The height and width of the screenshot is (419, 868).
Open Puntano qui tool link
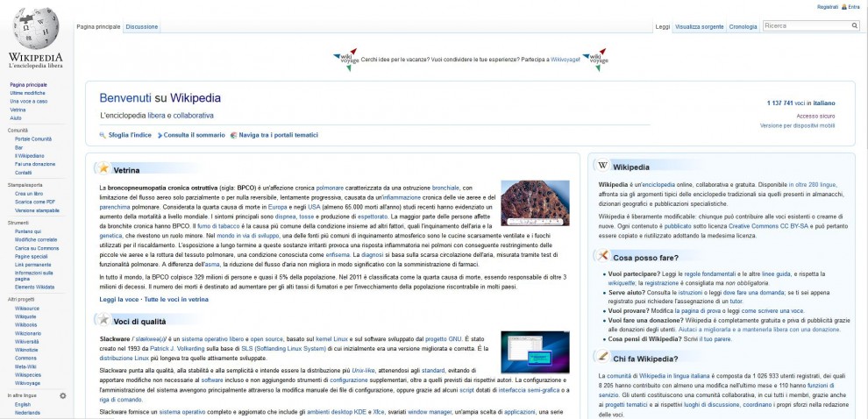click(28, 231)
